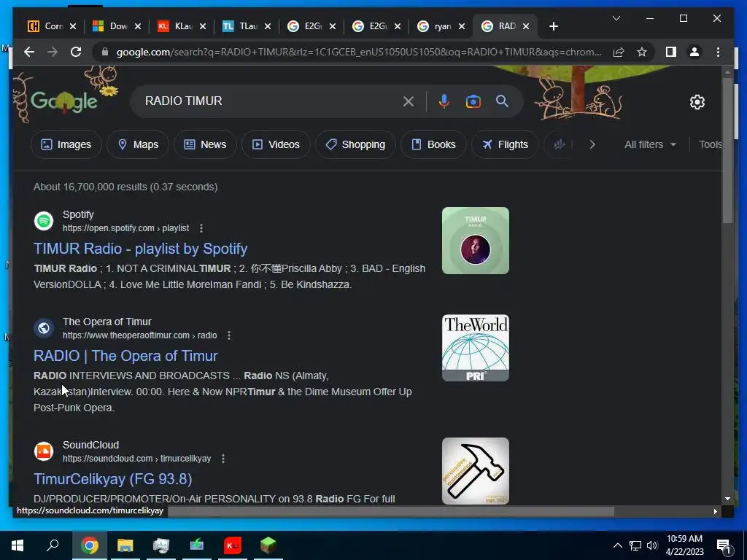Click the address bar URL

tap(358, 52)
